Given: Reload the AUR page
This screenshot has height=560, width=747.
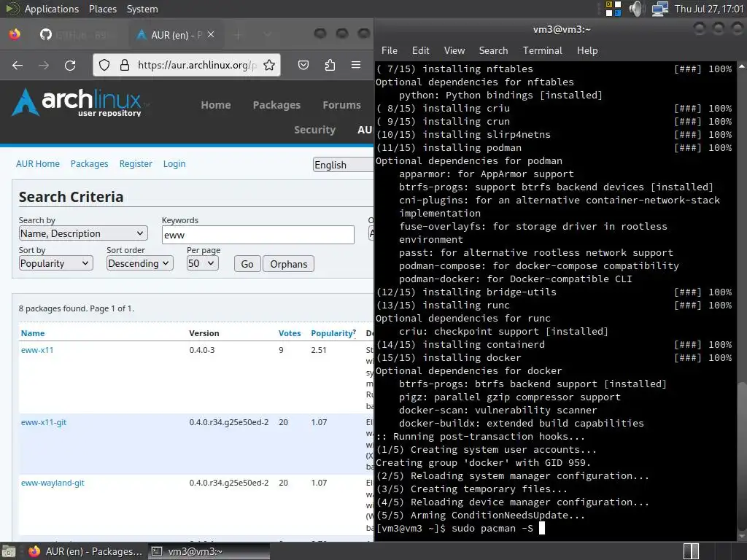Looking at the screenshot, I should 70,65.
